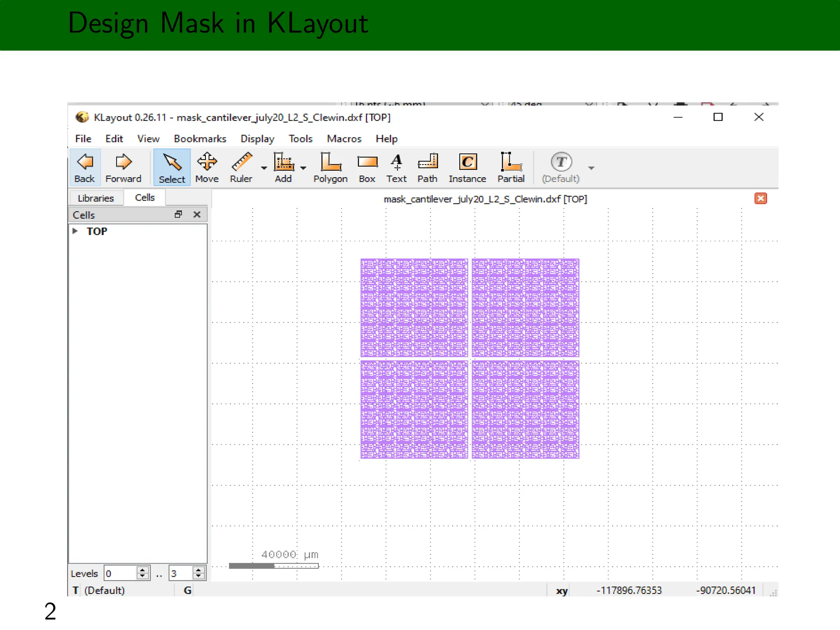Viewport: 840px width, 630px height.
Task: Click the Forward navigation arrow
Action: click(123, 167)
